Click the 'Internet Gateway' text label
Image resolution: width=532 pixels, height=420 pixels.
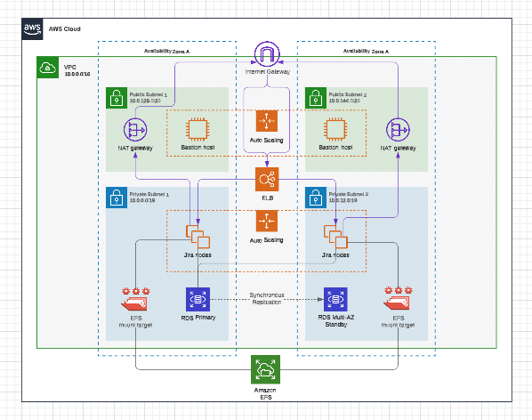268,71
